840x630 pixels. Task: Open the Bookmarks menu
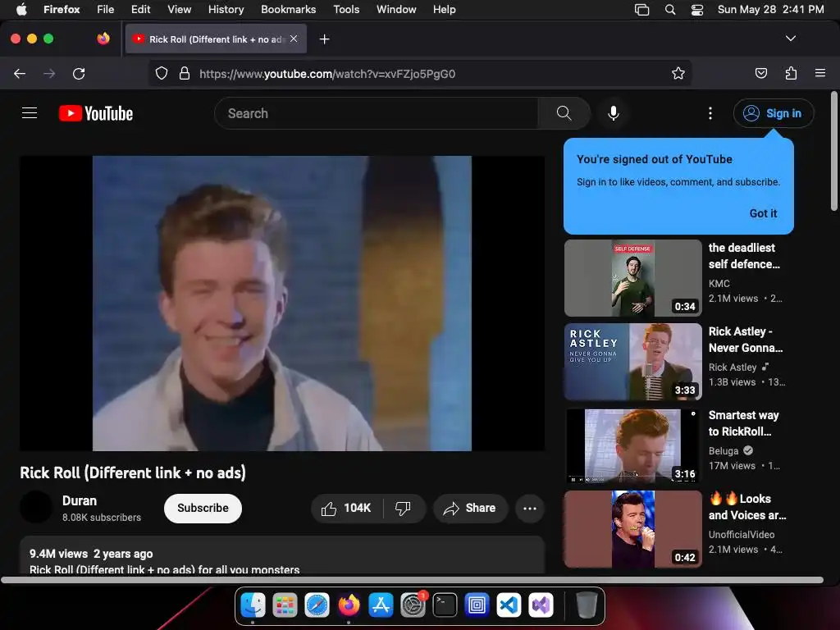(288, 9)
